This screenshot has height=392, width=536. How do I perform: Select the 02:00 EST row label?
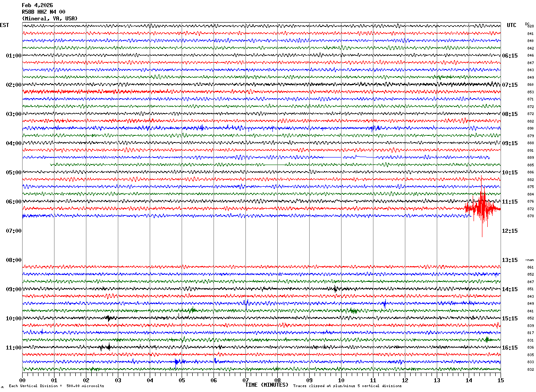click(14, 85)
